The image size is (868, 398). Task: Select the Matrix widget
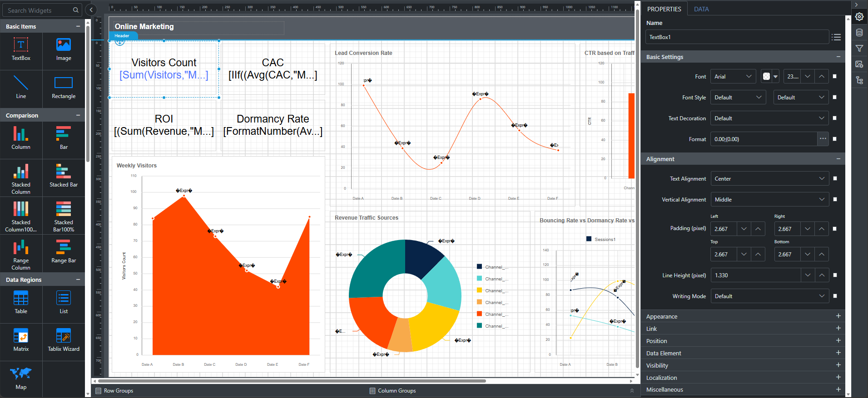point(21,341)
